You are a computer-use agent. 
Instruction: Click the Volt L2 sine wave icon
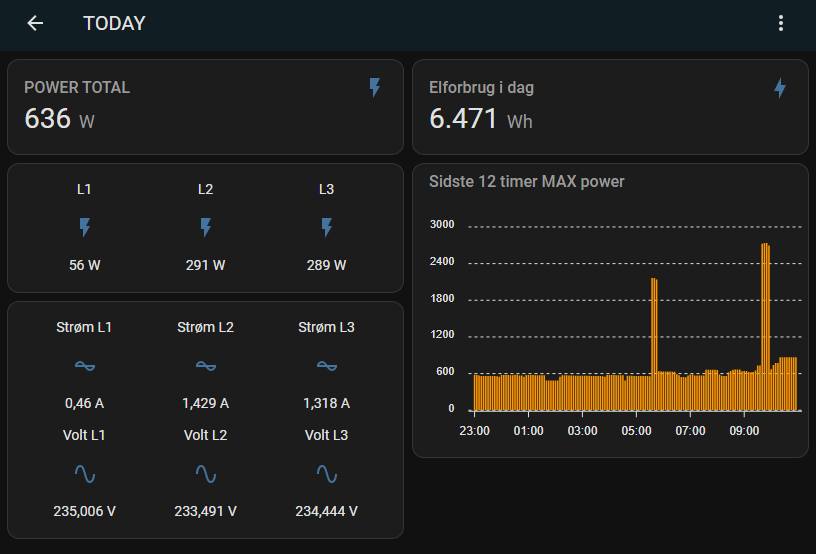pos(205,473)
